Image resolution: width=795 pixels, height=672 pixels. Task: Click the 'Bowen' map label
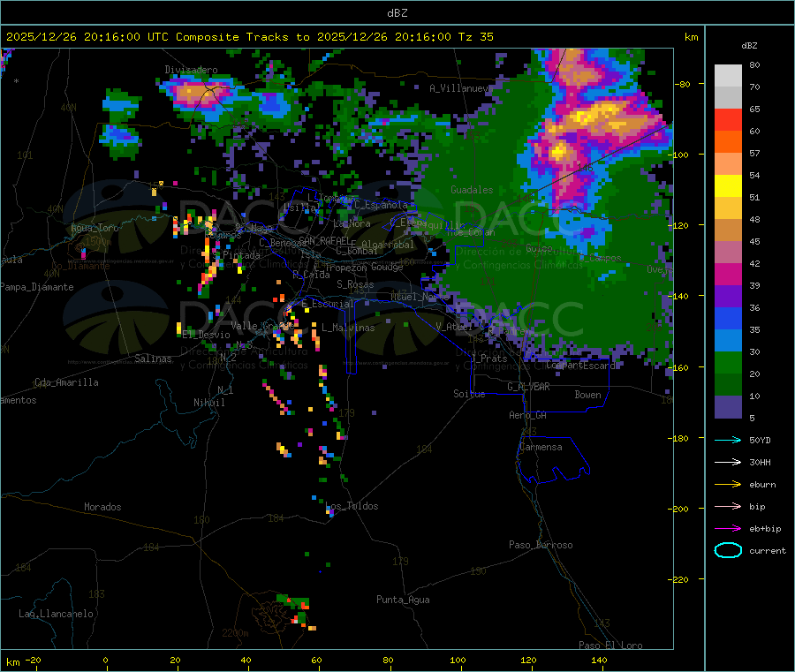coord(587,395)
